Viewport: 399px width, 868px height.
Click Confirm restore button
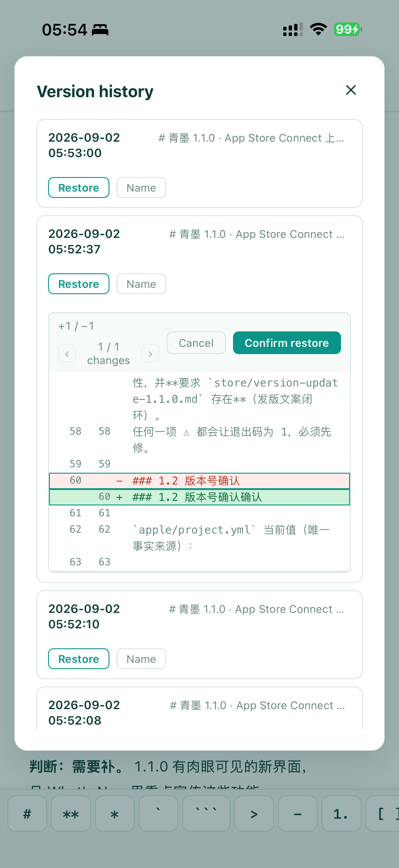[287, 343]
